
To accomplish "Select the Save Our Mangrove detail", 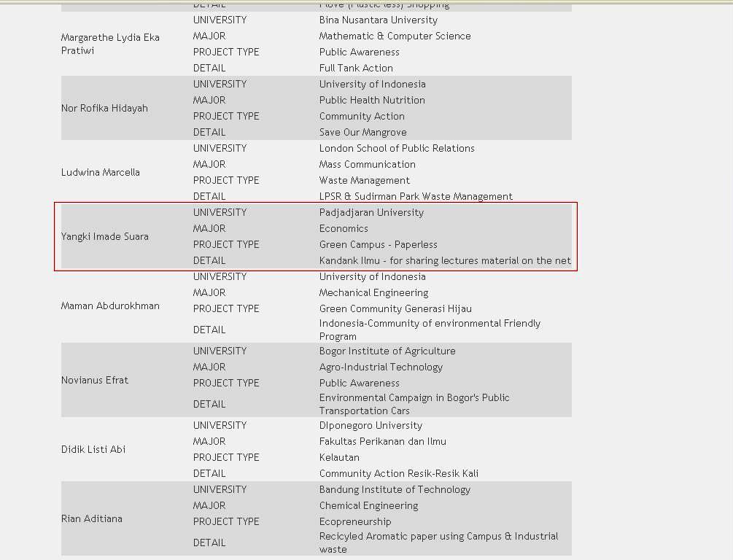I will pyautogui.click(x=362, y=132).
